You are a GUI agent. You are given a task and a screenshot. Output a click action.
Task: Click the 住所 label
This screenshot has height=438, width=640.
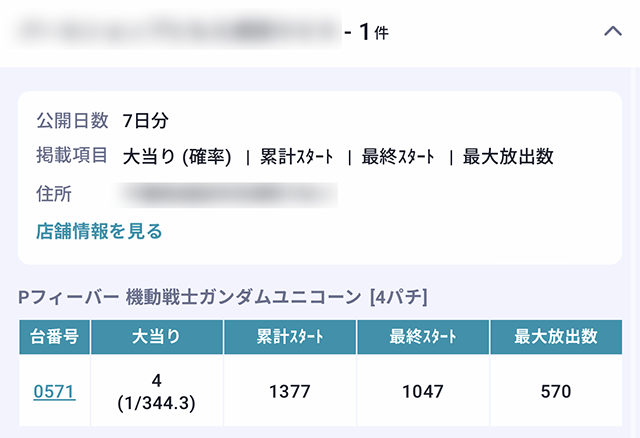(54, 194)
